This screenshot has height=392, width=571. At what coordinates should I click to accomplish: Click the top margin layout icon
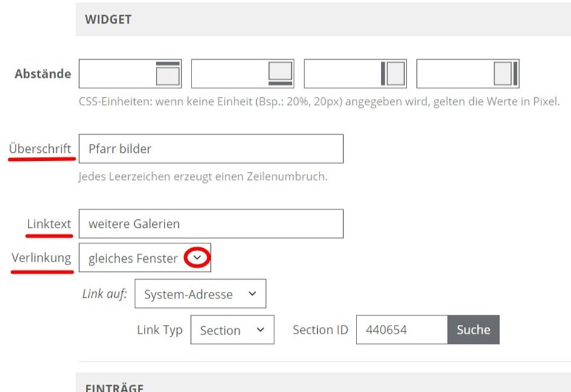[168, 74]
